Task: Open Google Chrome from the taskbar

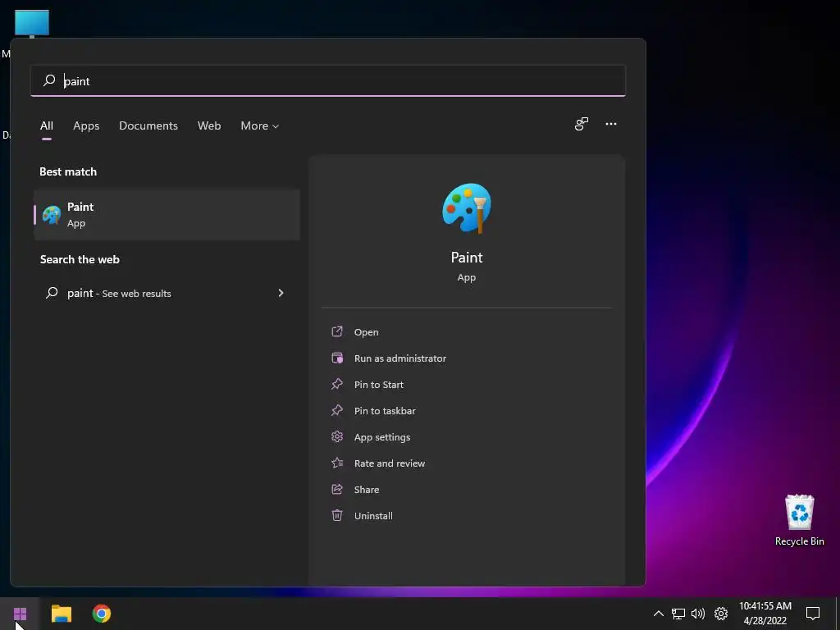Action: pos(101,614)
